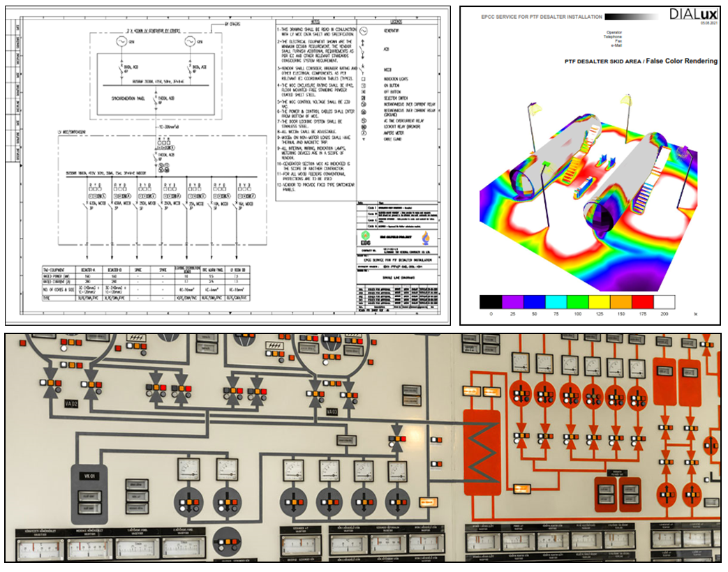Click the generator symbol in the legend
Screen dimensions: 728x572
point(364,31)
